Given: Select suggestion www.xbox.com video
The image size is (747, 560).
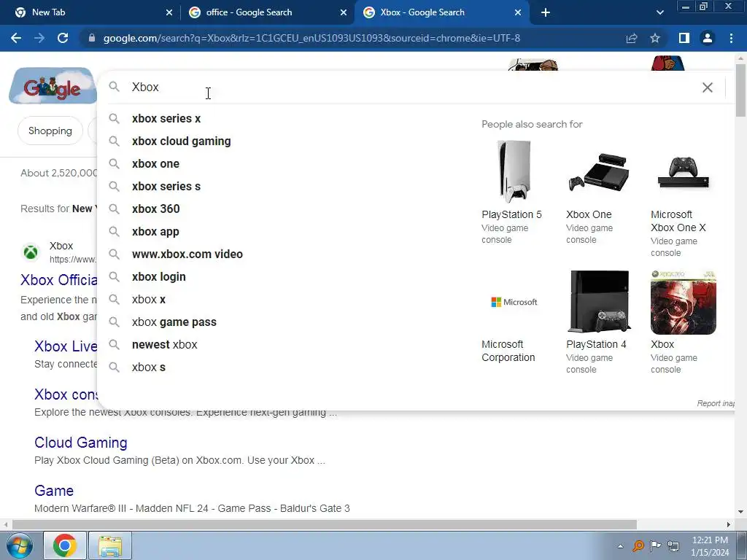Looking at the screenshot, I should tap(187, 254).
